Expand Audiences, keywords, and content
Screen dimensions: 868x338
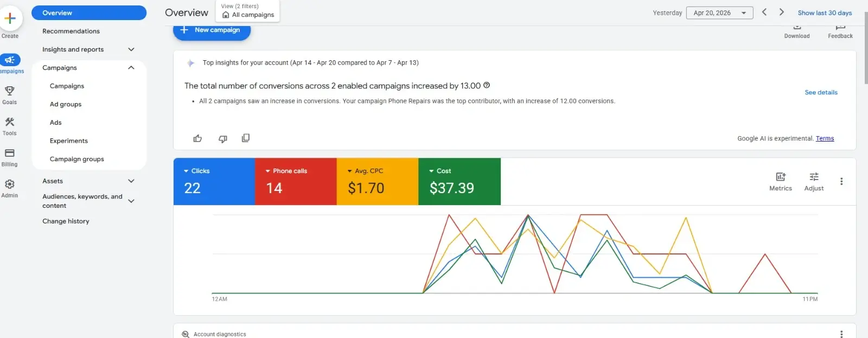(x=131, y=201)
